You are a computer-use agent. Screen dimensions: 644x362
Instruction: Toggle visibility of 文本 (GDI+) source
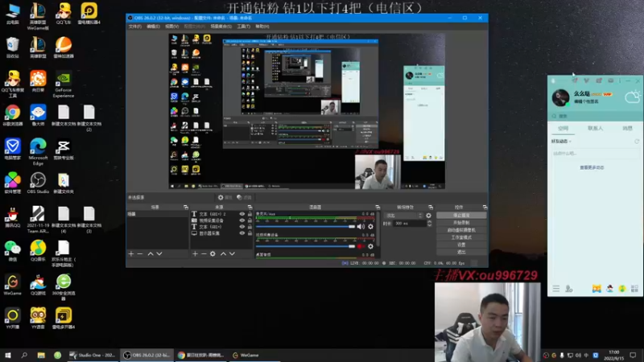tap(242, 227)
